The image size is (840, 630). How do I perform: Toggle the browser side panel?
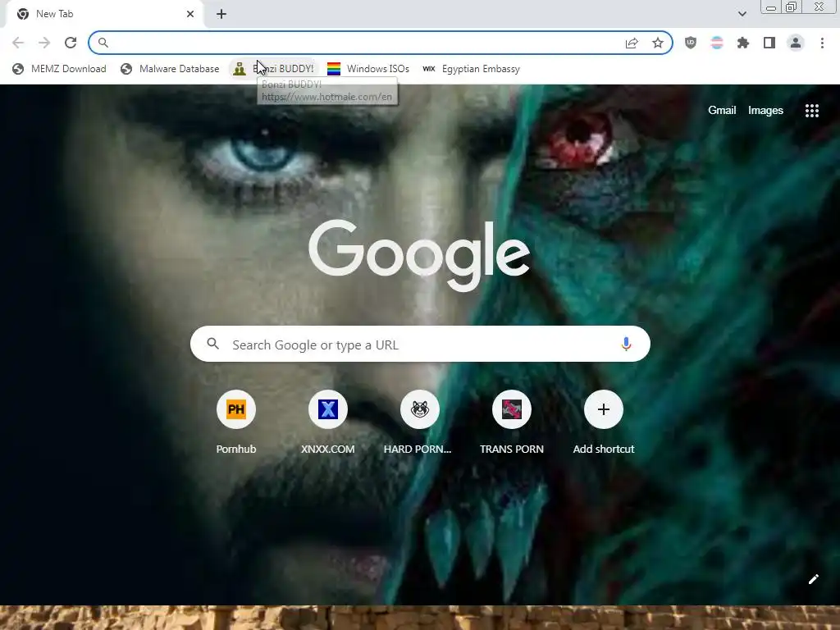tap(769, 43)
